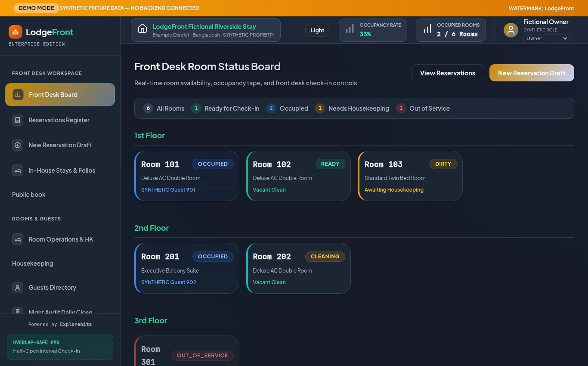Click the CLEANING status badge
The width and height of the screenshot is (588, 366).
pos(325,257)
